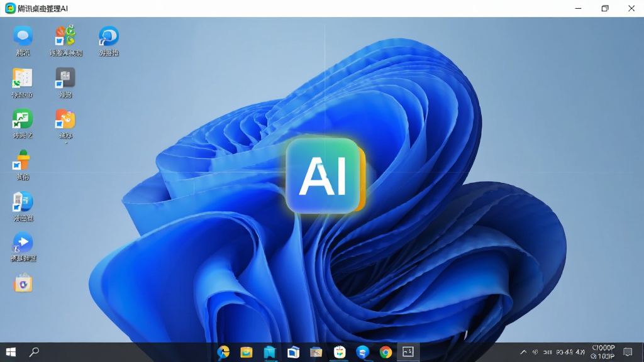Expand hidden system tray icons chevron
The image size is (644, 362).
tap(523, 352)
